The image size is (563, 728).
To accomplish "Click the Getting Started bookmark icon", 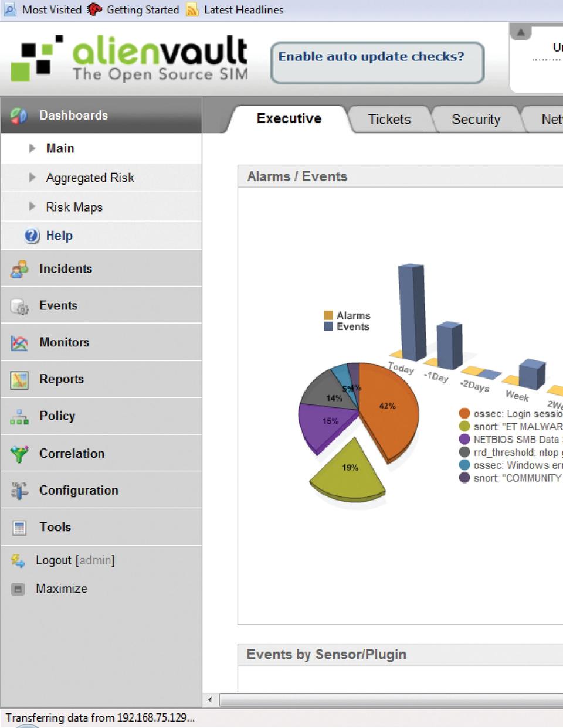I will pyautogui.click(x=94, y=9).
